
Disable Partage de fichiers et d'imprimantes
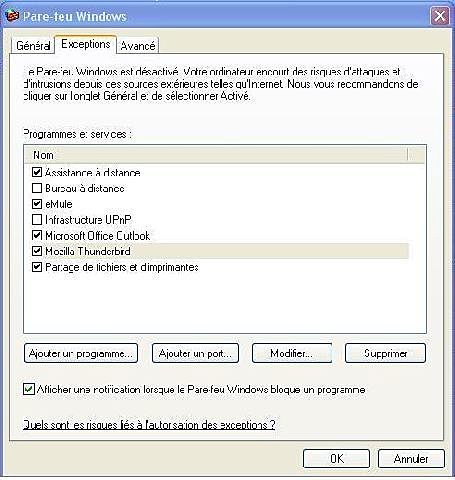click(x=37, y=267)
